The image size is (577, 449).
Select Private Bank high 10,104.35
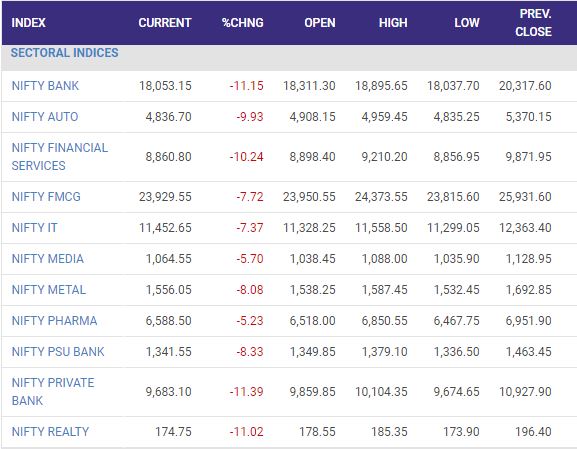click(381, 392)
